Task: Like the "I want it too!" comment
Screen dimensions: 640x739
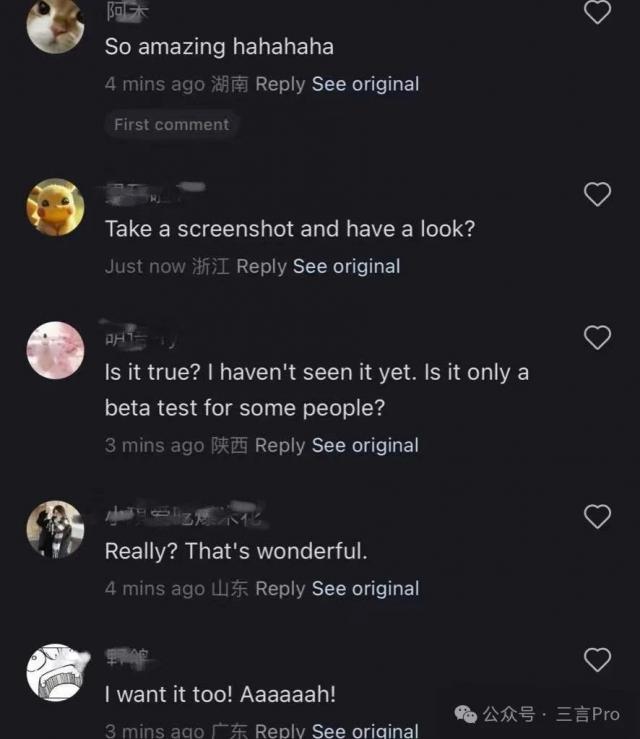Action: 597,659
